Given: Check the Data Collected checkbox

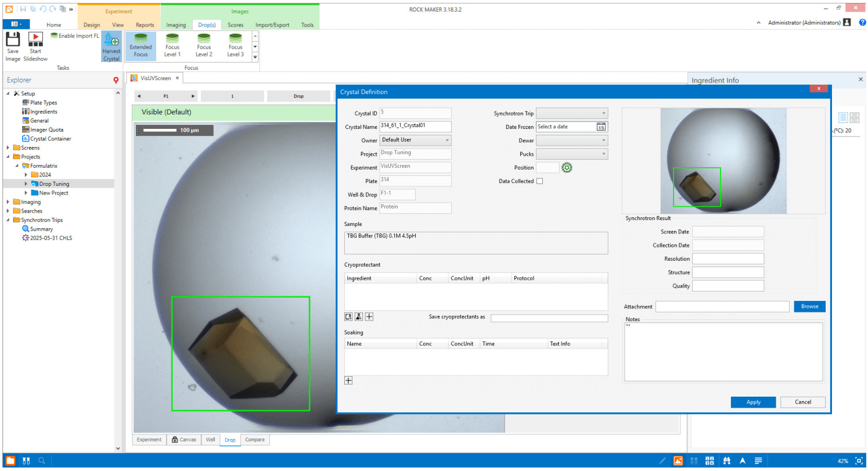Looking at the screenshot, I should [539, 181].
